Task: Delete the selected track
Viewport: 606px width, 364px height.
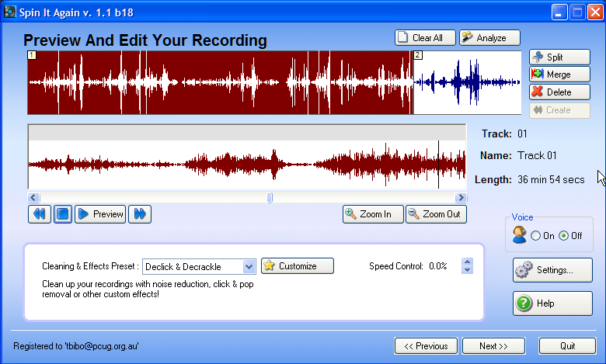Action: pos(559,92)
